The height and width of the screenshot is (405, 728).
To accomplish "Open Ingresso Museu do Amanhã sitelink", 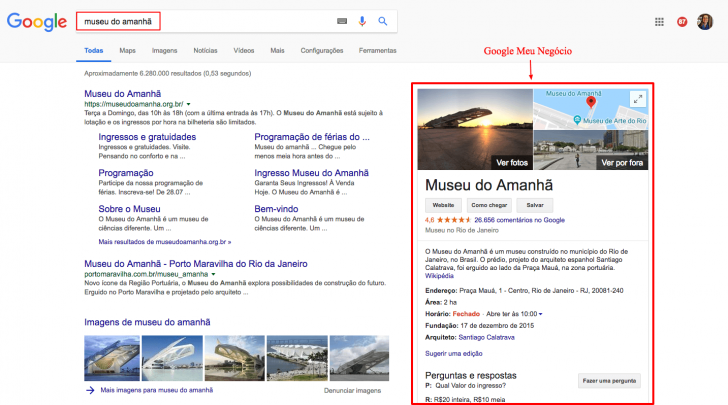I will coord(312,173).
